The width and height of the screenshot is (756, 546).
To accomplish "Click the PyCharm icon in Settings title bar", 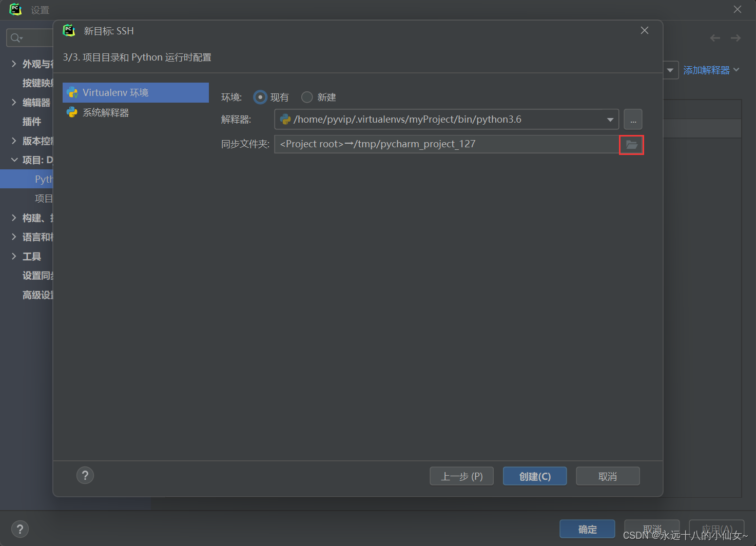I will tap(16, 9).
